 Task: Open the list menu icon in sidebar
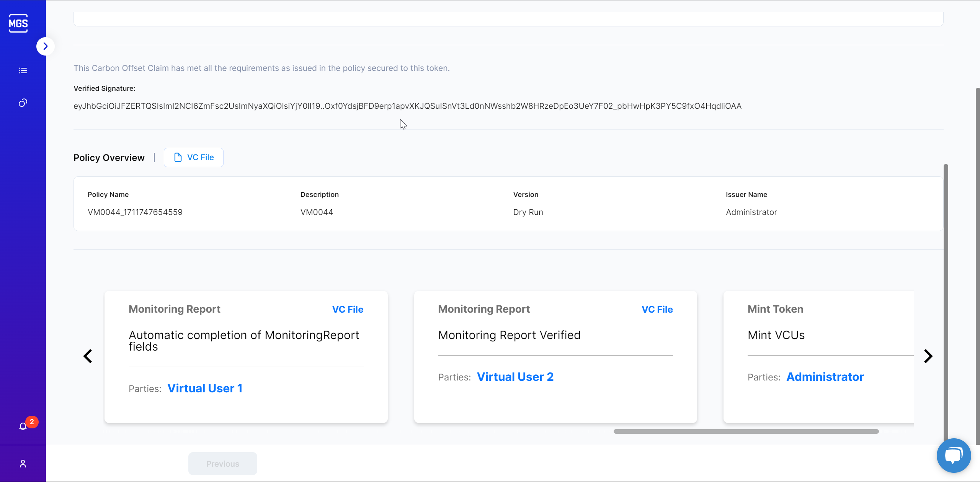tap(23, 70)
